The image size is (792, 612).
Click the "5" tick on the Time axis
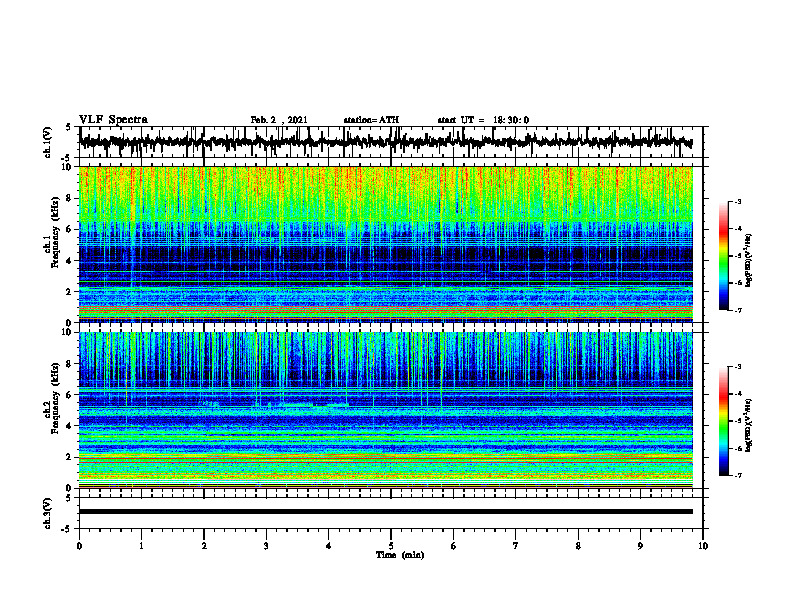[x=391, y=546]
